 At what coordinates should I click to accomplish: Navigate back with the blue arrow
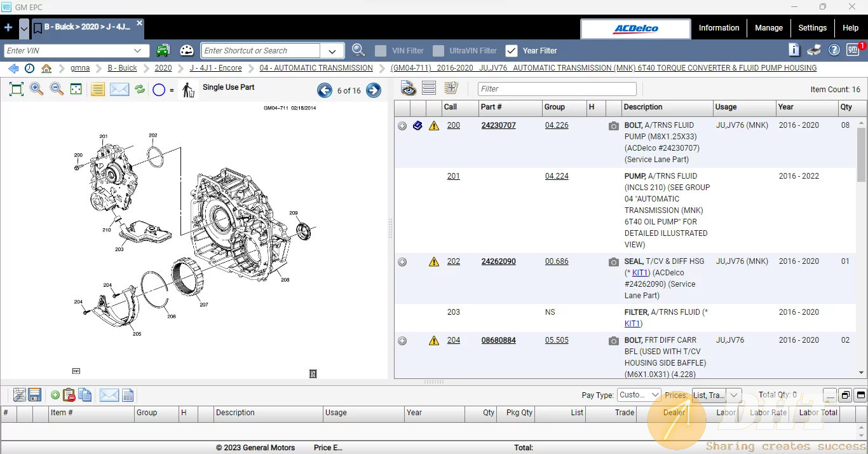coord(13,68)
